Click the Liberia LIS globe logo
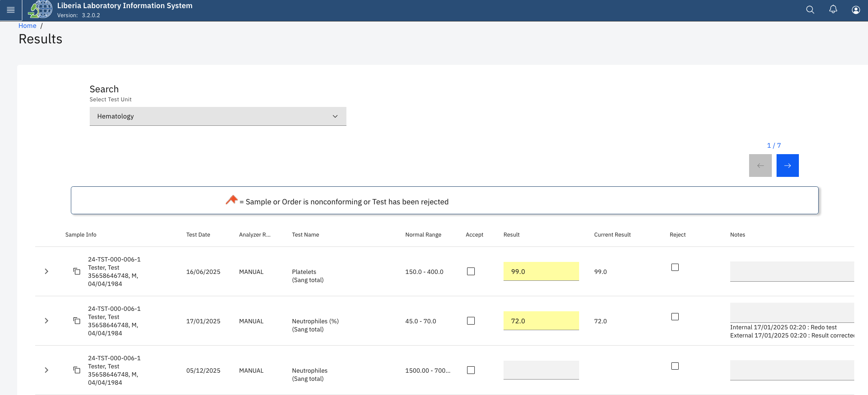868x395 pixels. [x=40, y=9]
